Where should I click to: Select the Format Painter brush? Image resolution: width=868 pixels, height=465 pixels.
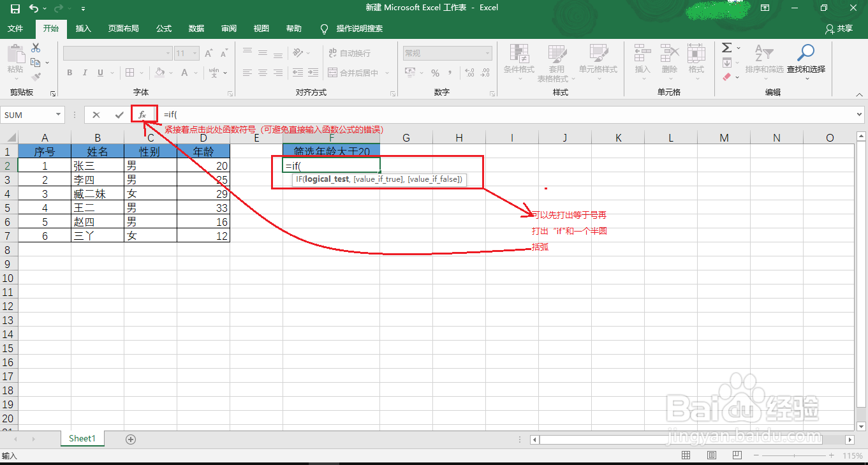[x=36, y=77]
